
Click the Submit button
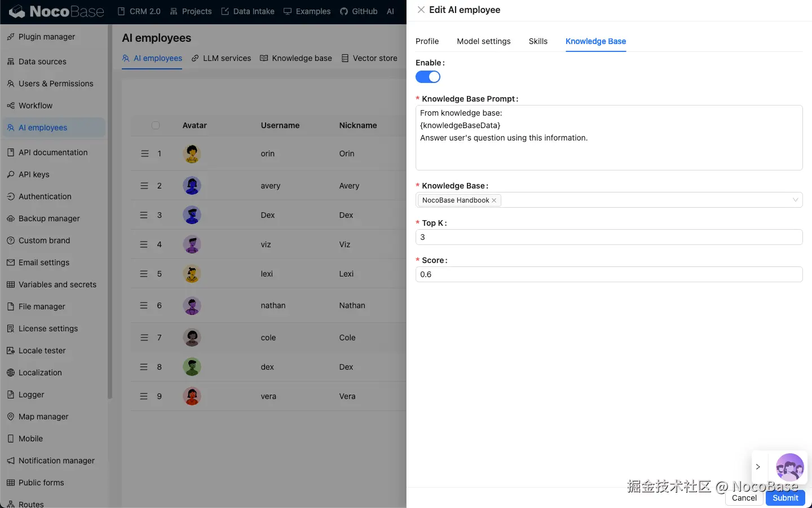click(x=785, y=498)
